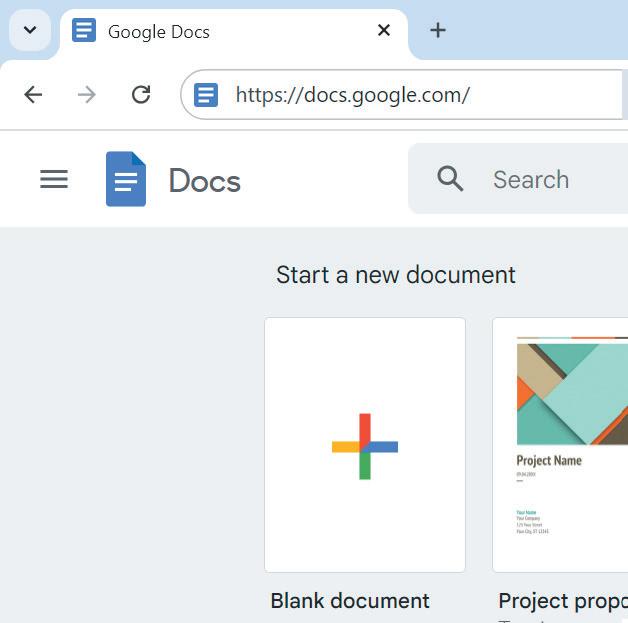Focus the Docs Search field

(x=518, y=179)
